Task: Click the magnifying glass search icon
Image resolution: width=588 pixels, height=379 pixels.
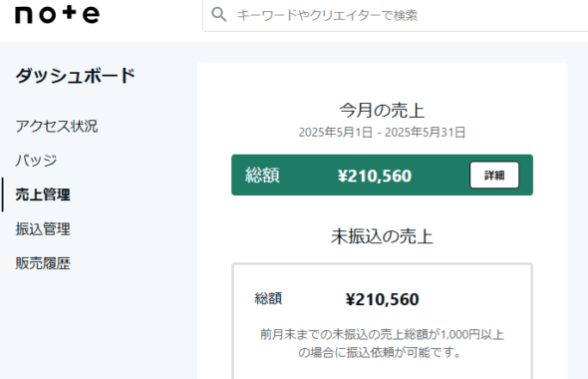Action: tap(219, 15)
